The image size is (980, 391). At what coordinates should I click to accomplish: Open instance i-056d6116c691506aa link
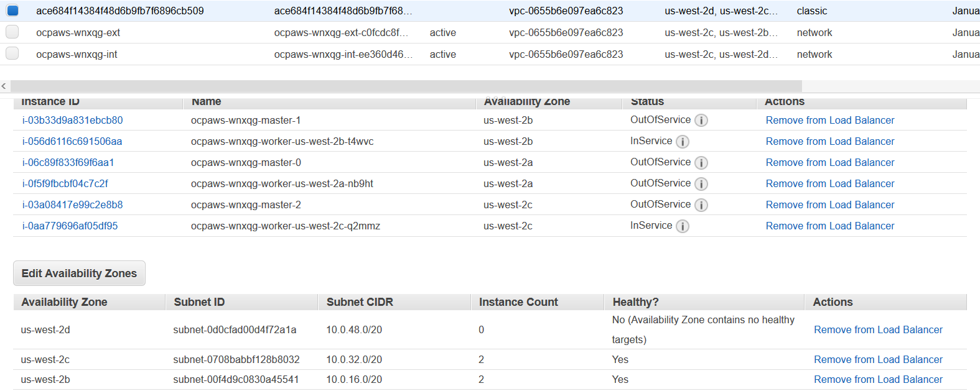(69, 141)
